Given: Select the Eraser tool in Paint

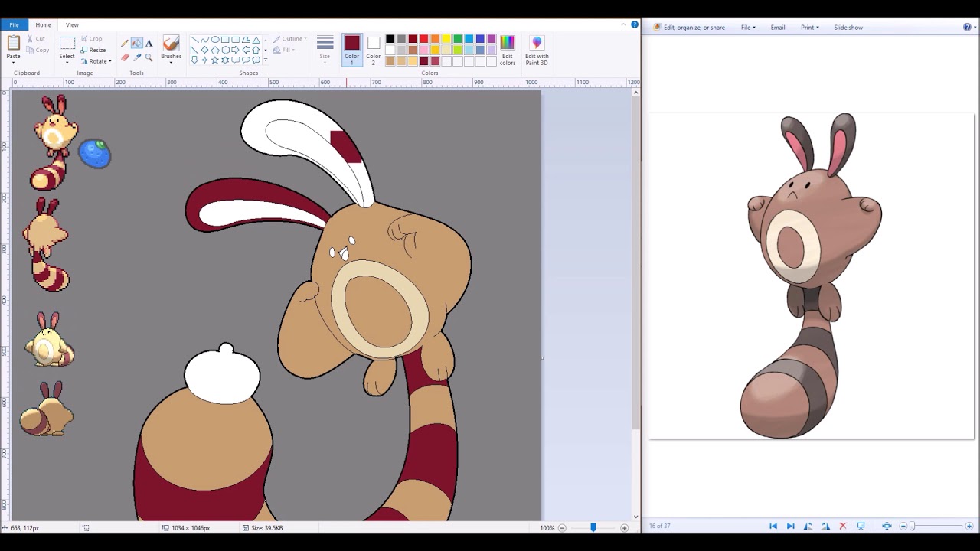Looking at the screenshot, I should (x=125, y=57).
